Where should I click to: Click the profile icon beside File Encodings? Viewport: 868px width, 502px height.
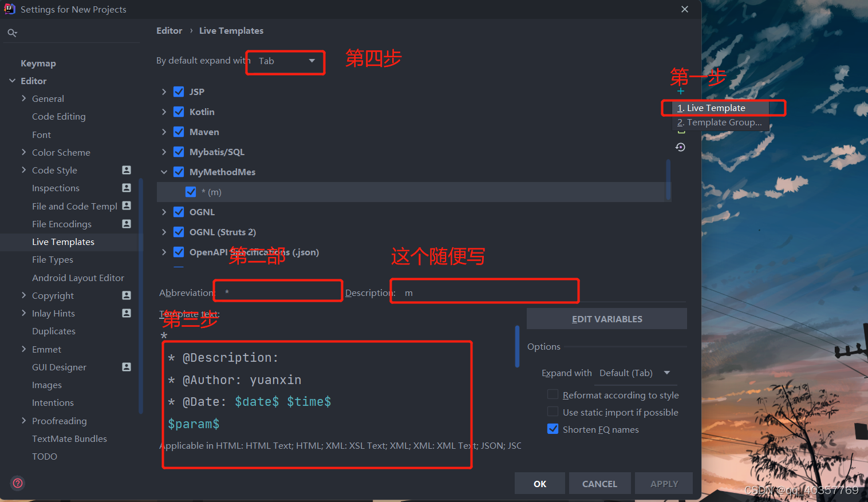pyautogui.click(x=127, y=224)
